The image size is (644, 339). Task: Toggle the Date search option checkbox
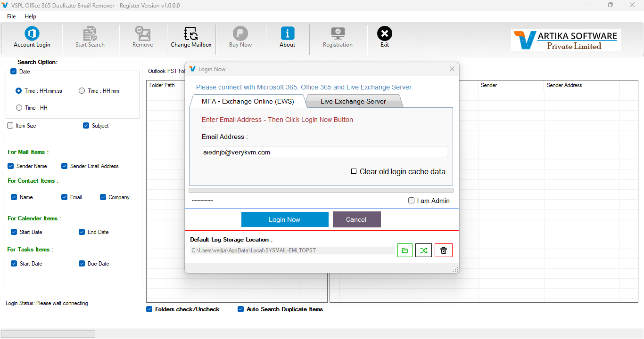tap(13, 72)
